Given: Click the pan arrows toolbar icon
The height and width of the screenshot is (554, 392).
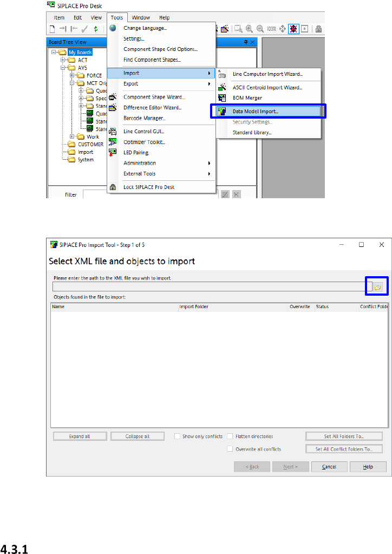Looking at the screenshot, I should point(283,29).
